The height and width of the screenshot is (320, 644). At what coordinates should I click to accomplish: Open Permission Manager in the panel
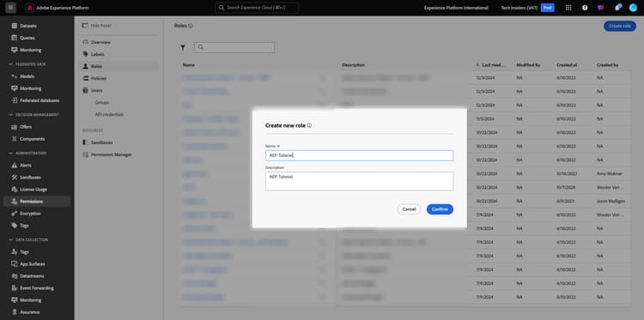coord(112,154)
